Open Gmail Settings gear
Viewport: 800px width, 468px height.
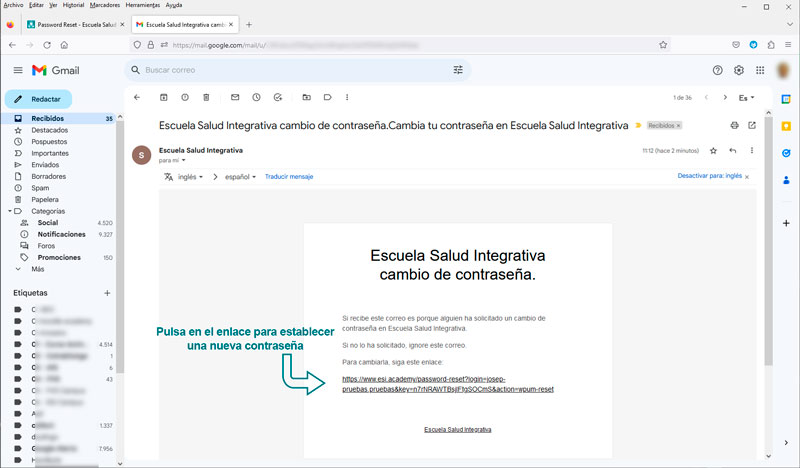tap(739, 70)
